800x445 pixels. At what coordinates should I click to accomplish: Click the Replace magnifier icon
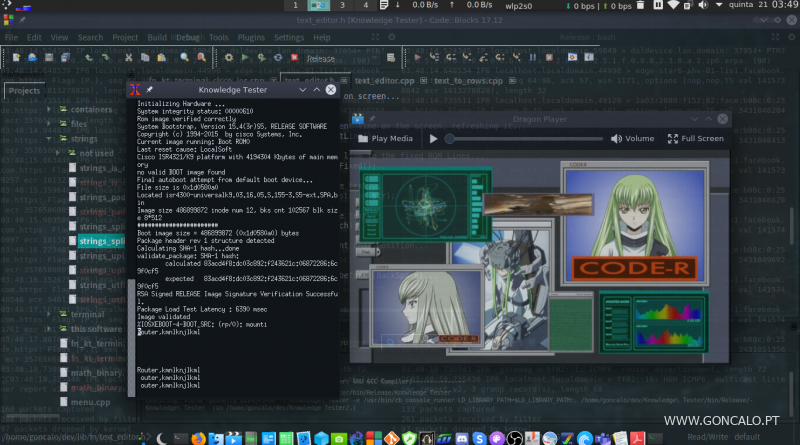coord(202,58)
